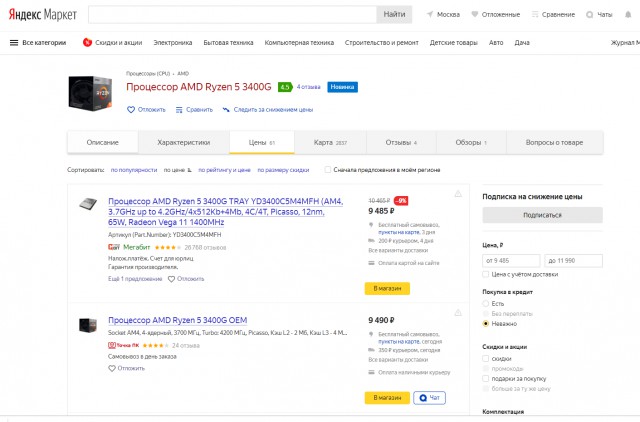Open the Отзывы tab

click(x=401, y=142)
